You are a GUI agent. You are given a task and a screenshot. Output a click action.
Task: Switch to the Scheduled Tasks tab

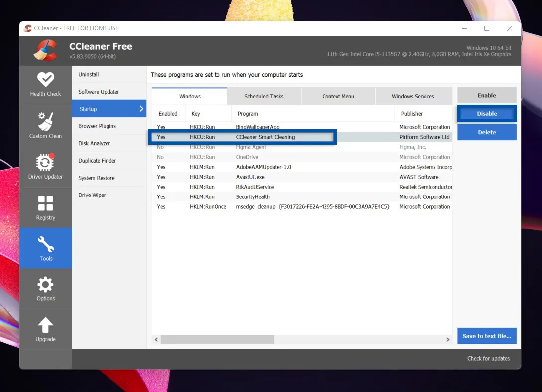264,96
